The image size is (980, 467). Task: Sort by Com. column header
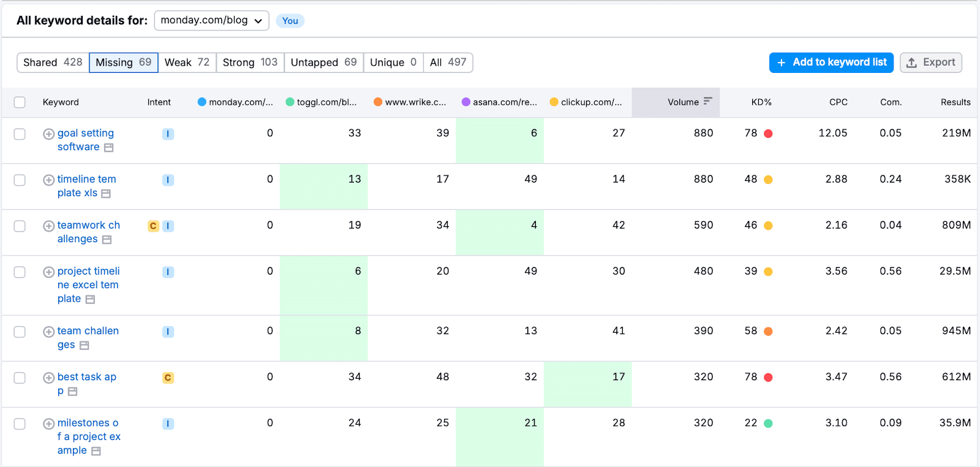coord(891,102)
